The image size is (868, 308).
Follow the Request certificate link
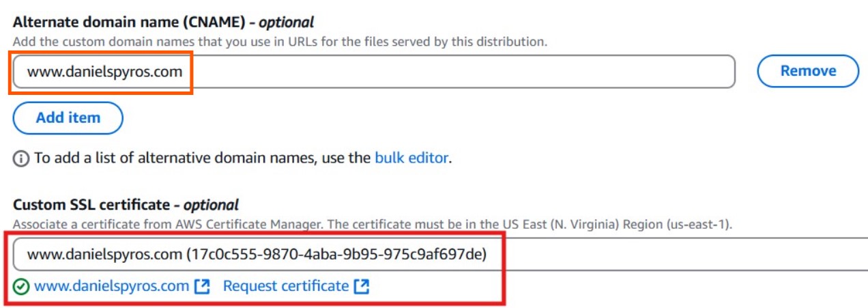pos(286,287)
